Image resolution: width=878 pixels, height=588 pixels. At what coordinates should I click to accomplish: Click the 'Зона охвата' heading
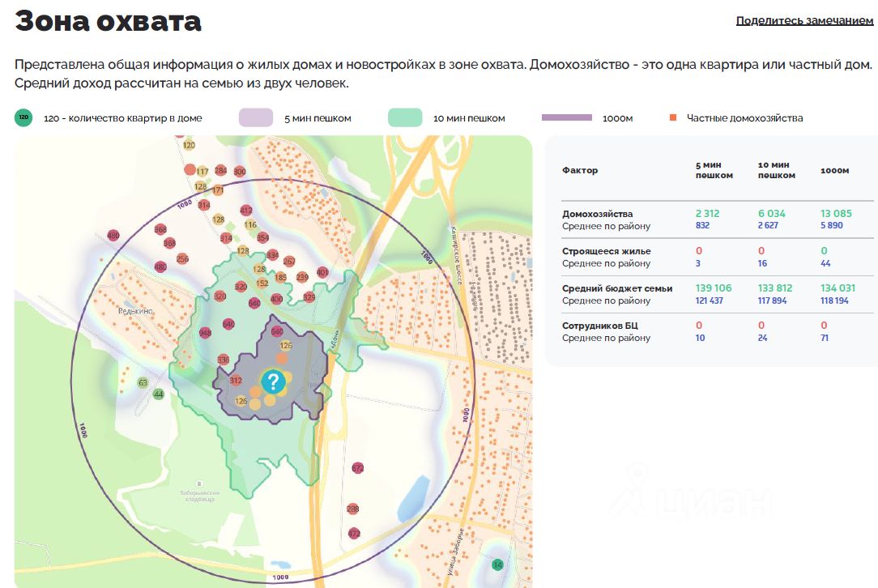(x=108, y=21)
